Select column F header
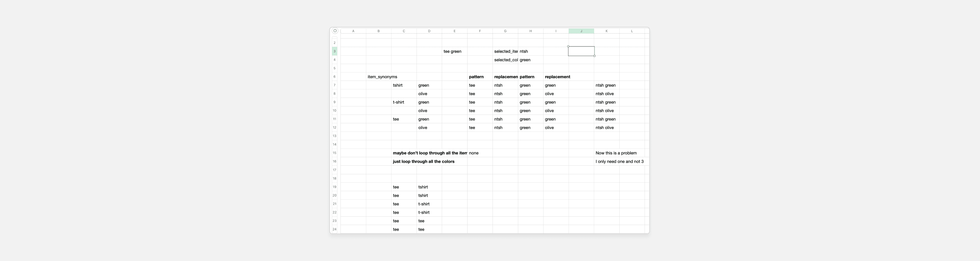The height and width of the screenshot is (261, 980). pyautogui.click(x=480, y=31)
